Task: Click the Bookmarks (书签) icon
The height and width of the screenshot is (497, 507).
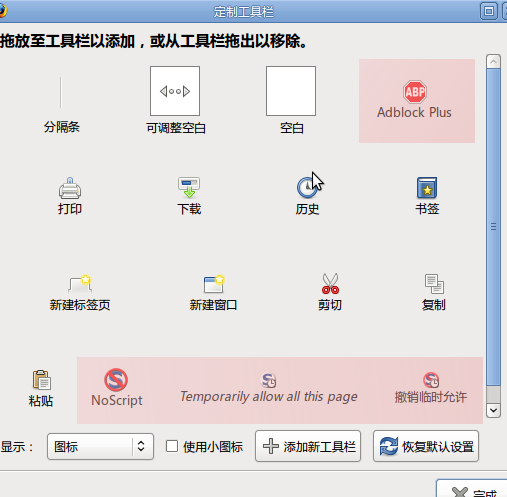Action: coord(427,188)
